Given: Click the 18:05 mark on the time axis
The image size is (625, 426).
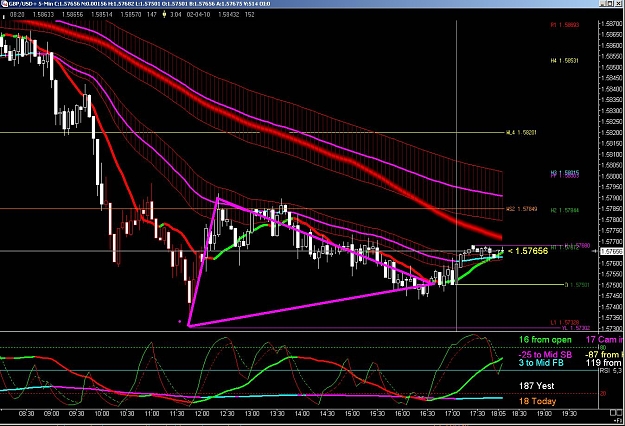Looking at the screenshot, I should [x=498, y=414].
